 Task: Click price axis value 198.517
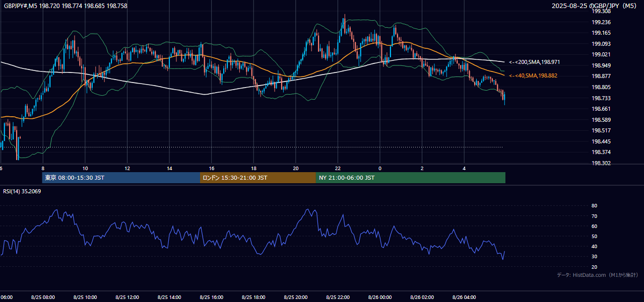tap(601, 130)
